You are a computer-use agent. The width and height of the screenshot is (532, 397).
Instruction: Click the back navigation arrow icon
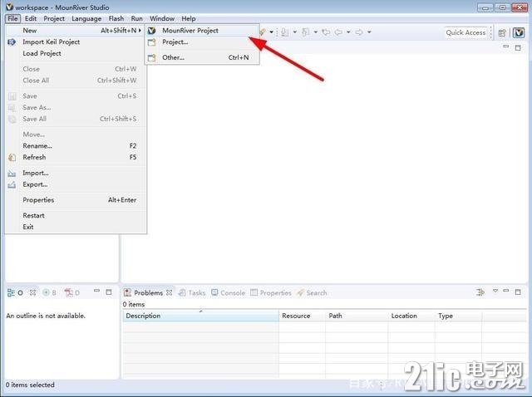pyautogui.click(x=338, y=32)
